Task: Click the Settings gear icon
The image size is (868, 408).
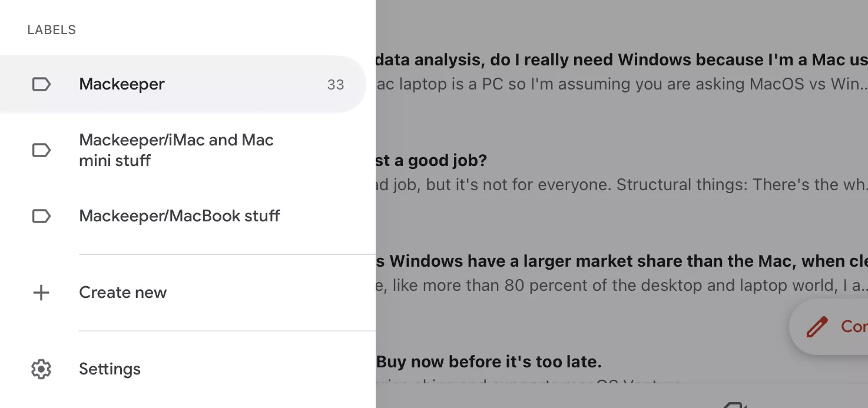Action: pyautogui.click(x=41, y=369)
